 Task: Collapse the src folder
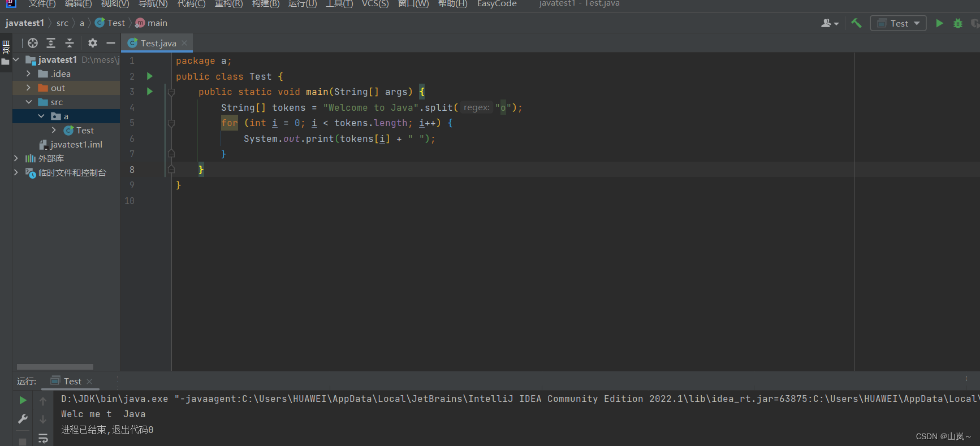coord(28,102)
